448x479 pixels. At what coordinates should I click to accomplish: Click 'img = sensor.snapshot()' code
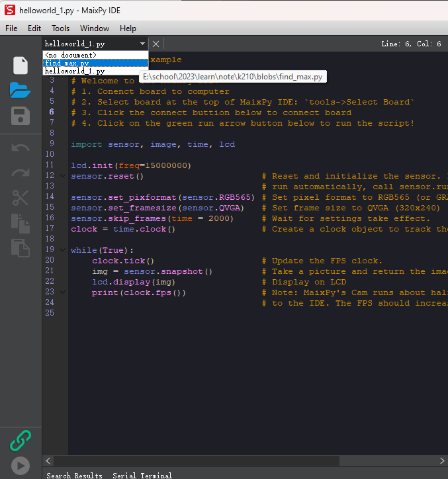coord(152,271)
